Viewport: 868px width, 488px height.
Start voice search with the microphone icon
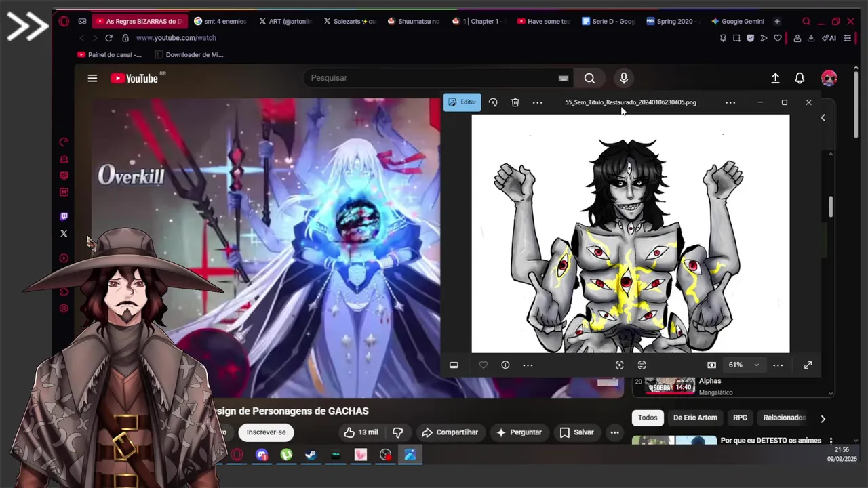click(624, 78)
